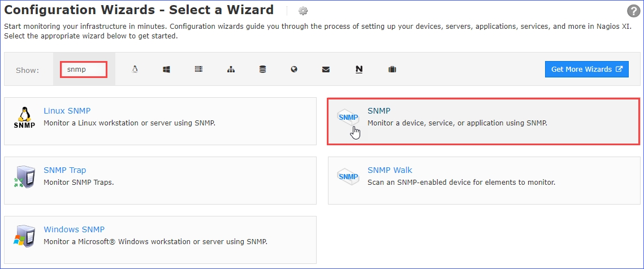The height and width of the screenshot is (269, 644).
Task: Click the Nagios N filter icon
Action: point(359,70)
